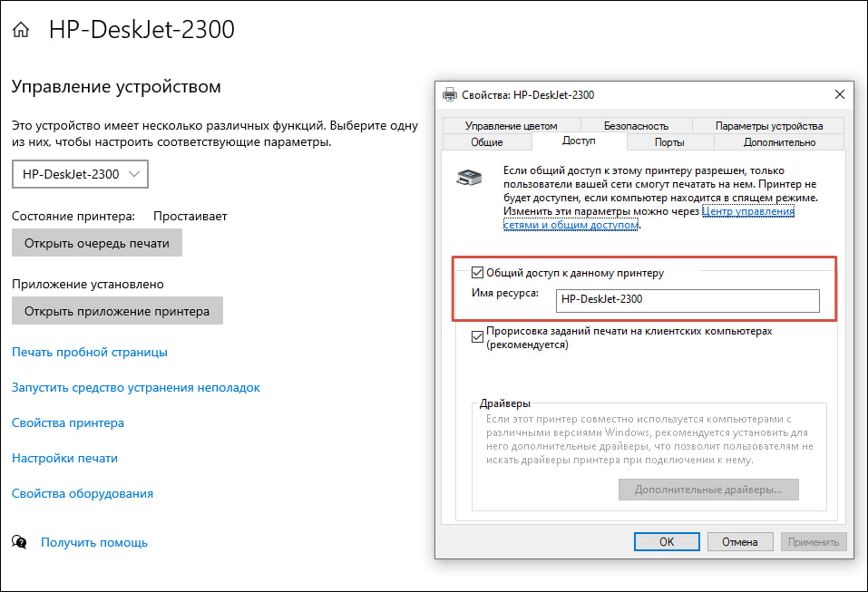The width and height of the screenshot is (868, 592).
Task: Close the printer properties dialog
Action: click(838, 94)
